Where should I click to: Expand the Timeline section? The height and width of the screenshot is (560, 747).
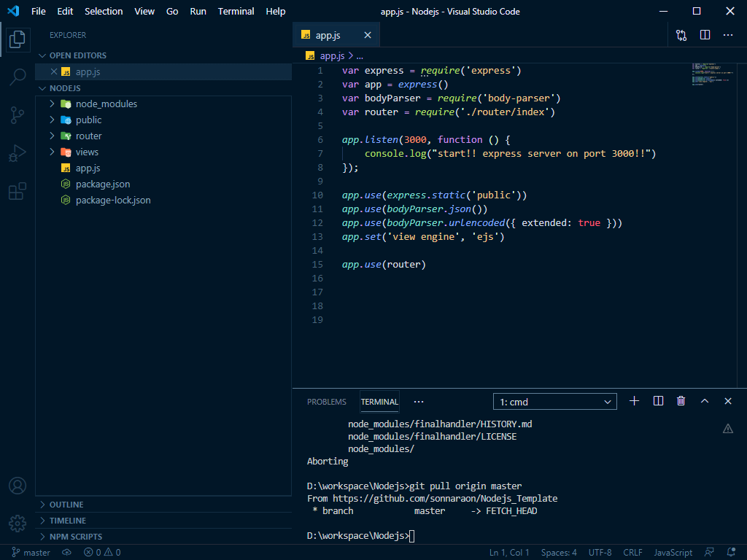click(164, 521)
